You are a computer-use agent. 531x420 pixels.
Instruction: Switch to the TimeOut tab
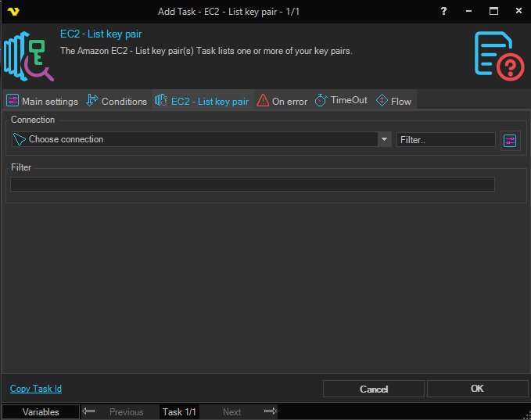coord(341,101)
